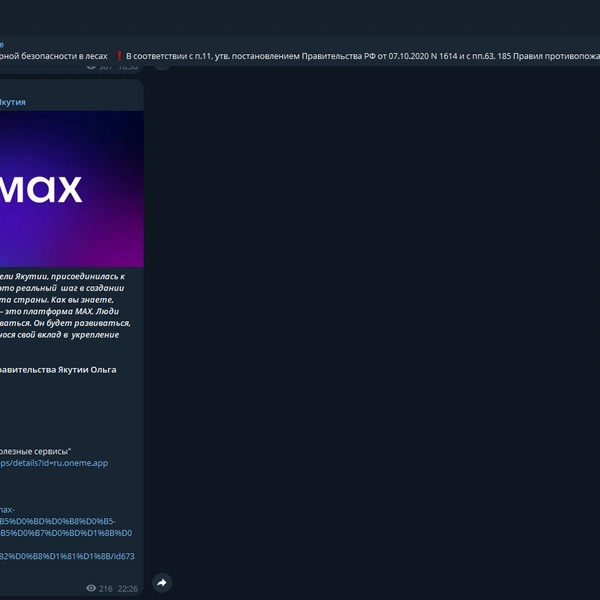600x600 pixels.
Task: Click the forwarded channel name ending 'кутия'
Action: 13,102
